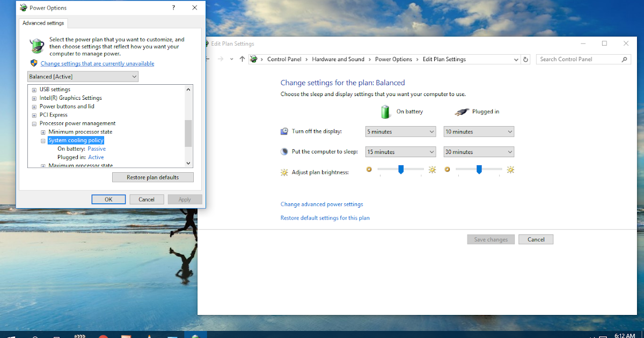Open Hardware and Sound from the breadcrumb
The width and height of the screenshot is (644, 338).
point(338,59)
